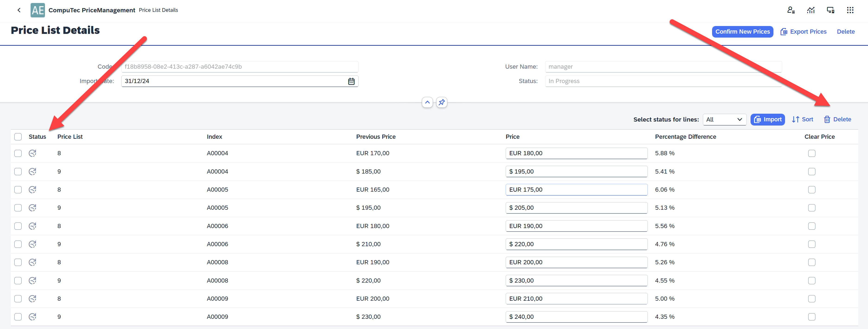868x329 pixels.
Task: Click the Price List column header
Action: (70, 137)
